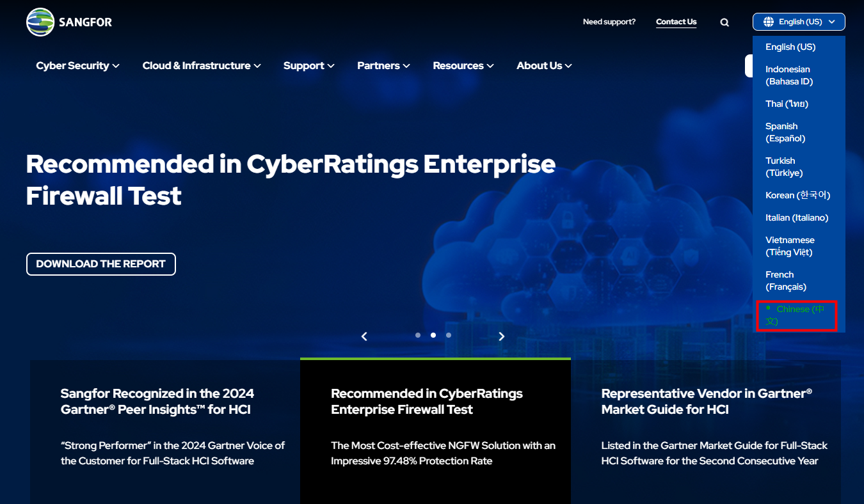The height and width of the screenshot is (504, 864).
Task: Expand the English (US) language dropdown
Action: (799, 22)
